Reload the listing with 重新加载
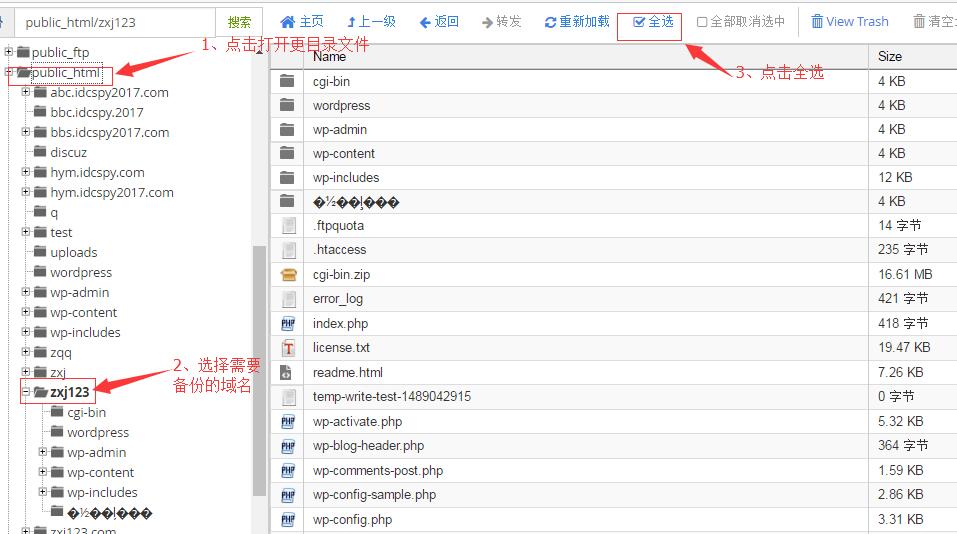957x534 pixels. pos(577,21)
